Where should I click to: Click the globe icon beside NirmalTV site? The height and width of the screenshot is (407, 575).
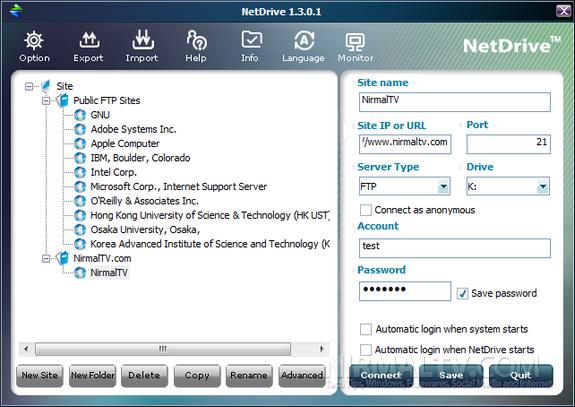tap(80, 272)
